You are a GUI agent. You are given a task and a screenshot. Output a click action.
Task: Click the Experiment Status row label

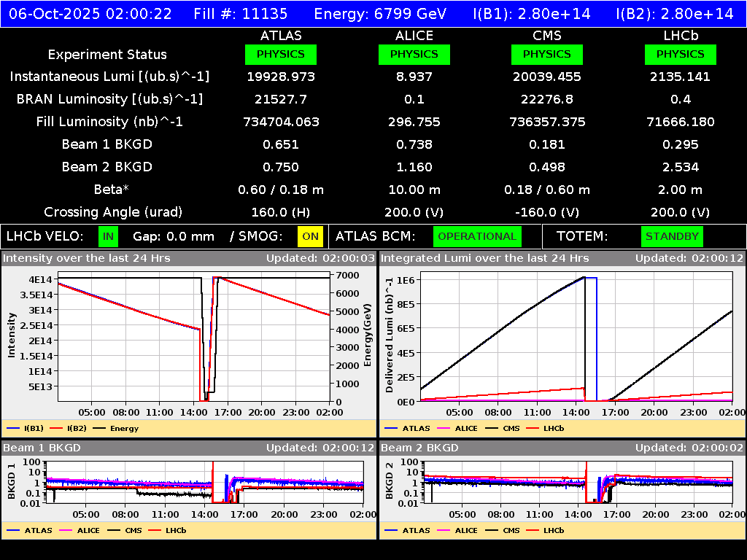(x=107, y=54)
